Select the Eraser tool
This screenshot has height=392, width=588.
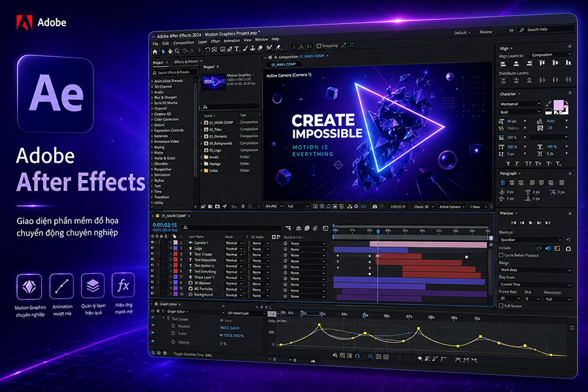(x=260, y=48)
